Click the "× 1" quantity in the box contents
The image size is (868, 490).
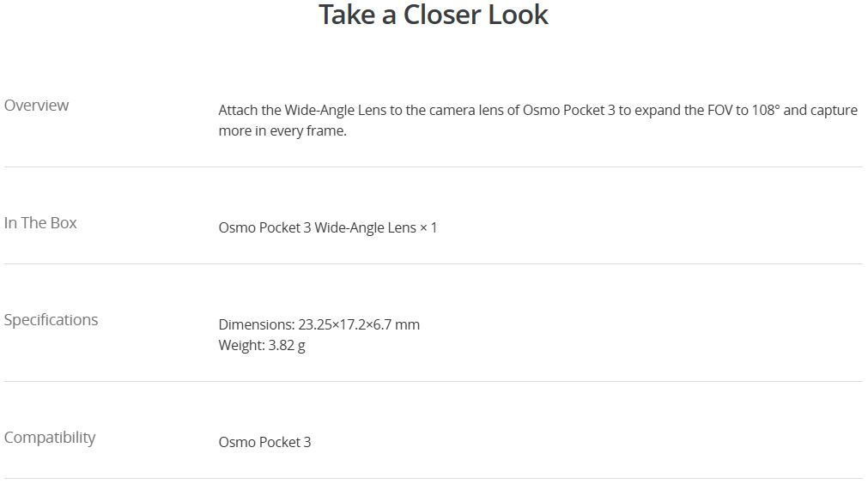428,228
